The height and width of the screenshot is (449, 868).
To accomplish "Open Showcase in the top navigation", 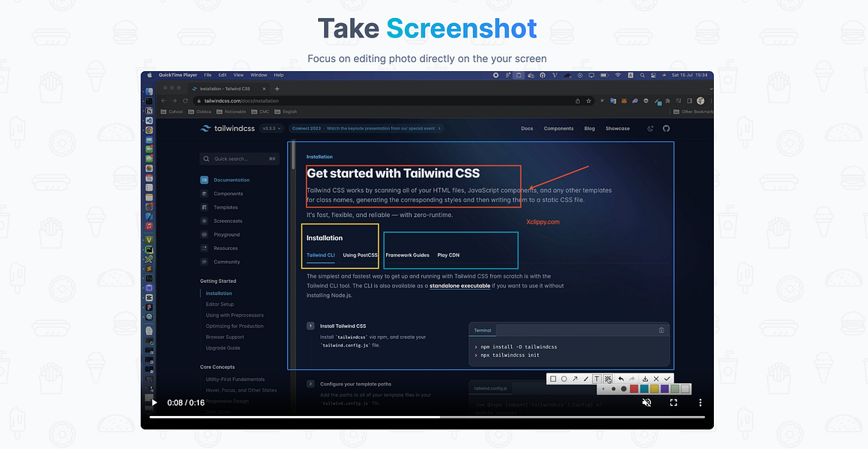I will (x=617, y=129).
